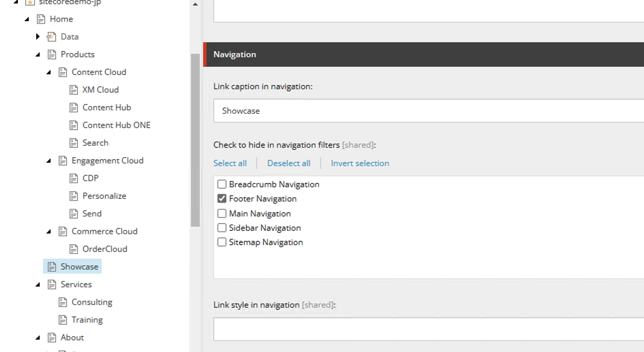Expand the Data tree node
Viewport: 644px width, 352px height.
pyautogui.click(x=38, y=36)
